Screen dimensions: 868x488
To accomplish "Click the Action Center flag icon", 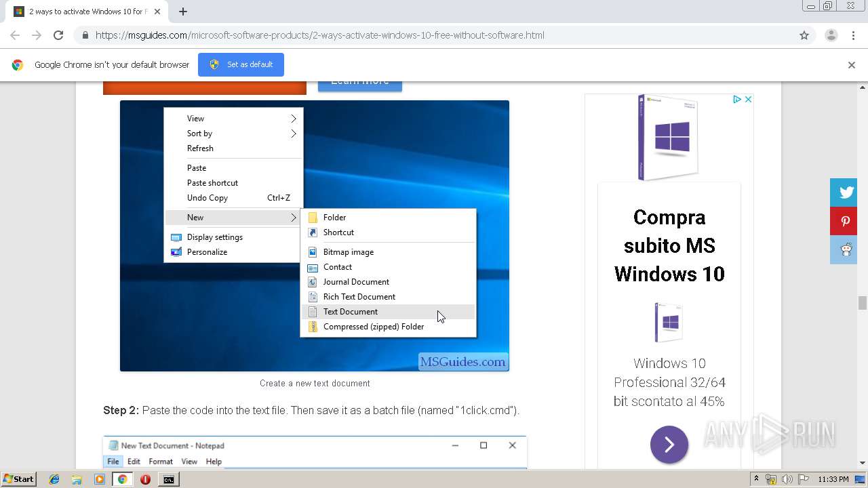I will pyautogui.click(x=804, y=479).
